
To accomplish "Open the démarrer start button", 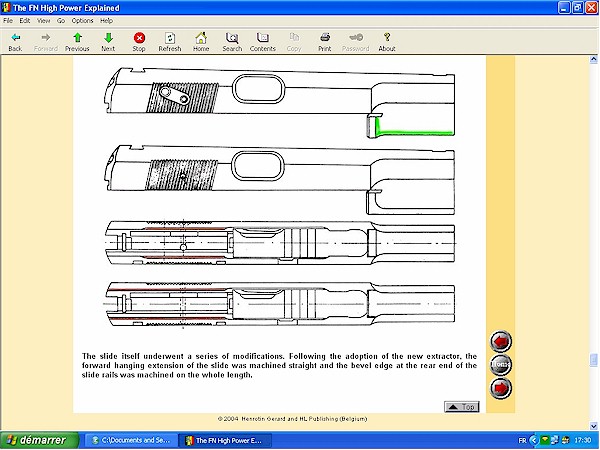I will click(x=39, y=440).
